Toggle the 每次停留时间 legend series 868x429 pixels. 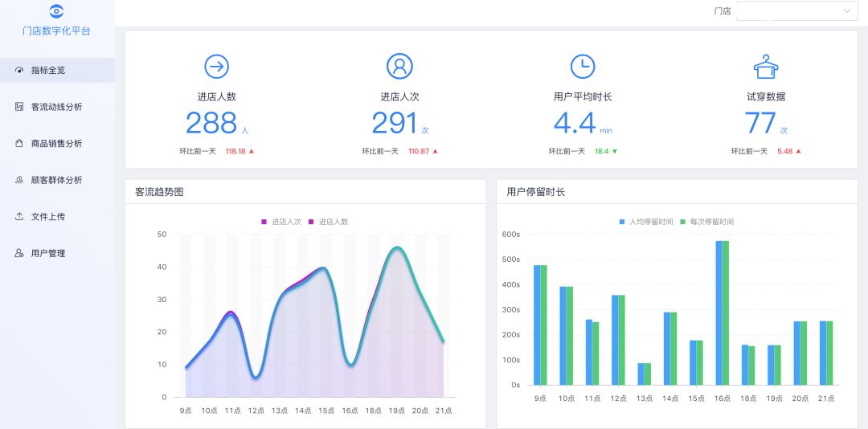707,222
